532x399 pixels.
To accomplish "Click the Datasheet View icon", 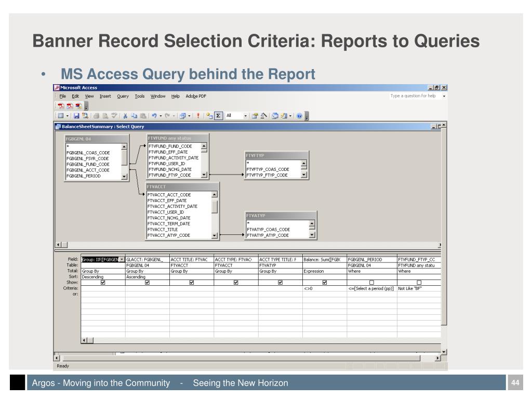I will point(61,116).
